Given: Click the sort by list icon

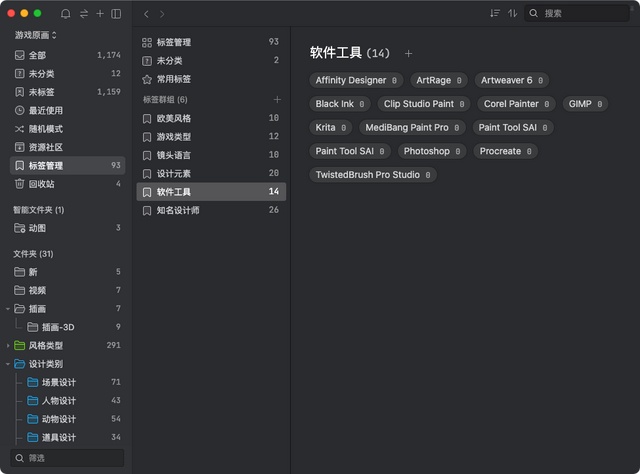Looking at the screenshot, I should [495, 13].
